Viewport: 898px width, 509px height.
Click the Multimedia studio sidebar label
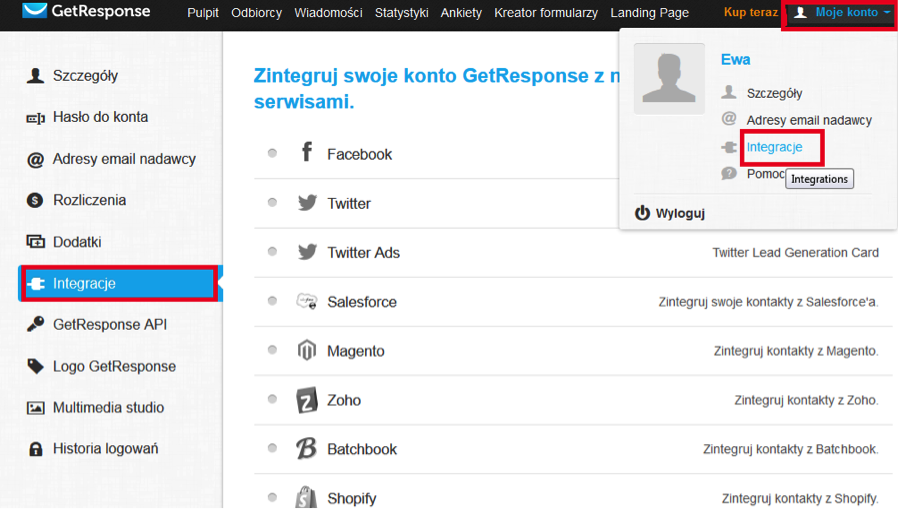[x=108, y=408]
